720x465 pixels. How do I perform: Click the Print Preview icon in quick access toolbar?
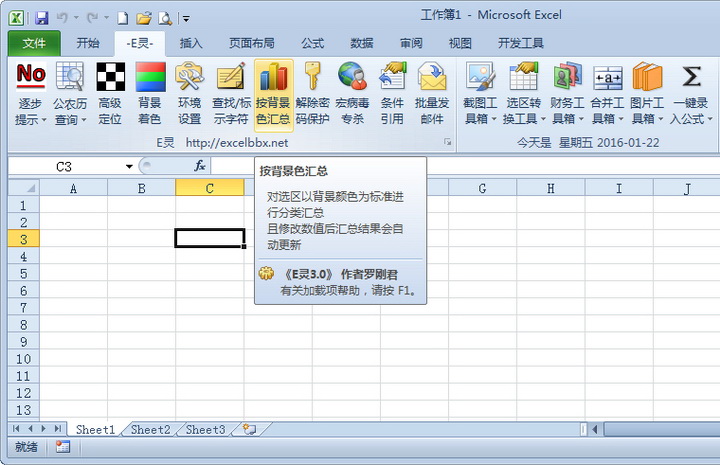click(x=165, y=18)
